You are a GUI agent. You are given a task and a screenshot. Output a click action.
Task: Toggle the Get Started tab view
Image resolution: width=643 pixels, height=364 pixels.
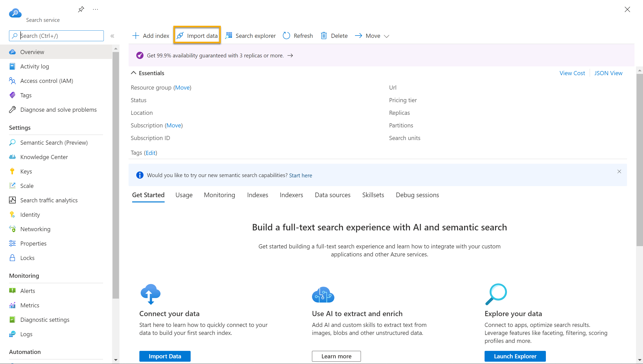148,195
